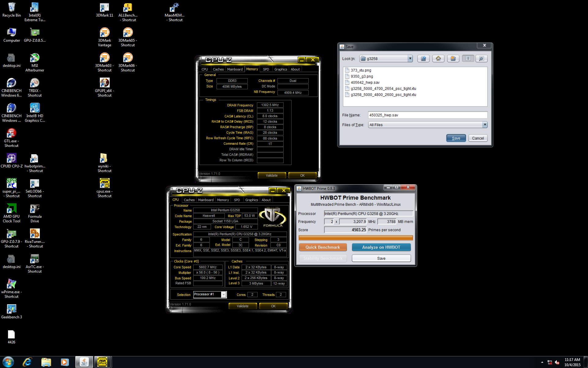588x368 pixels.
Task: Click the HWBOT Prime Processor name field
Action: (368, 213)
